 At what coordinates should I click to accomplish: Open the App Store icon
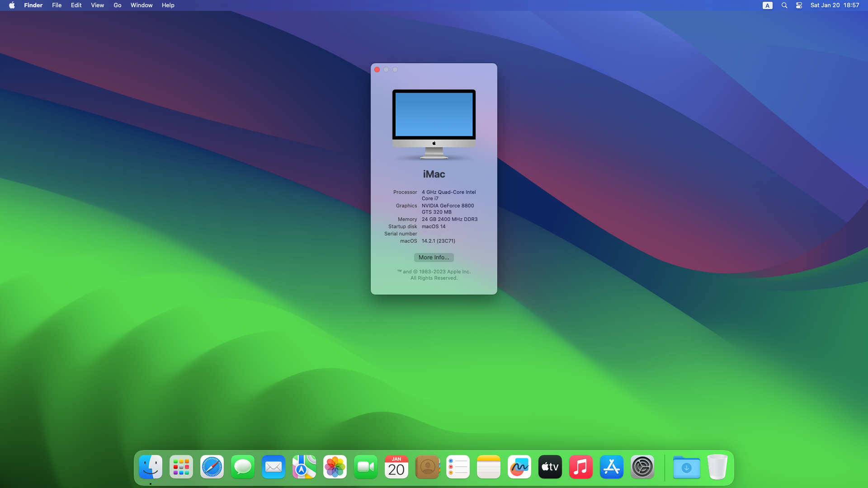tap(612, 467)
